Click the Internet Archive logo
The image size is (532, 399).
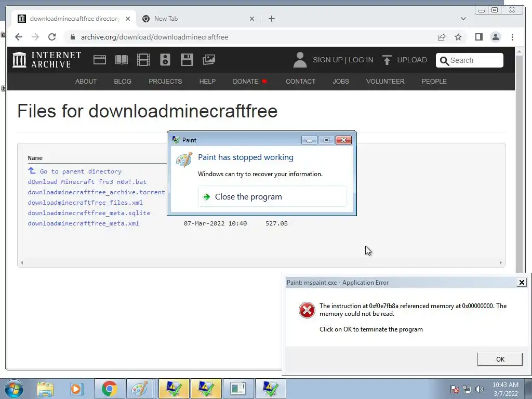[x=47, y=60]
